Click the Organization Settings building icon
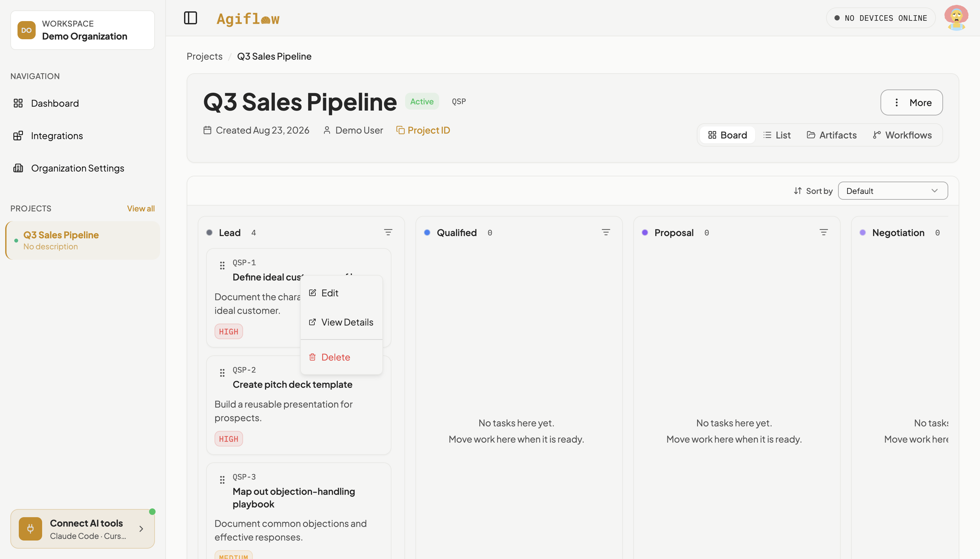 coord(18,168)
